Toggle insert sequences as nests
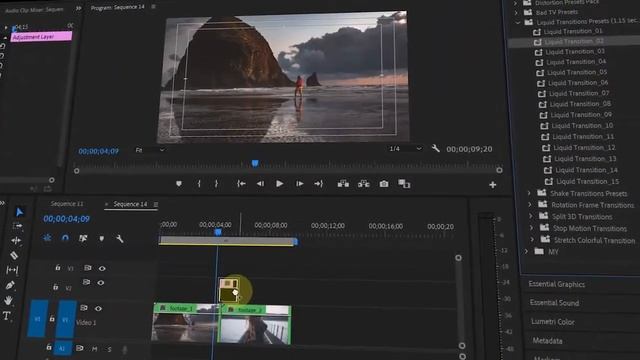Viewport: 640px width, 360px height. point(47,238)
